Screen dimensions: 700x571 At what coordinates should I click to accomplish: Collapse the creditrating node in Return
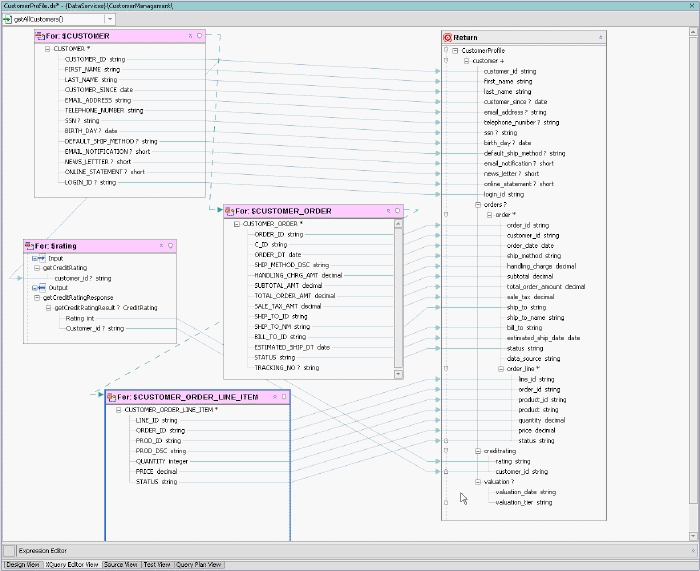pyautogui.click(x=478, y=451)
